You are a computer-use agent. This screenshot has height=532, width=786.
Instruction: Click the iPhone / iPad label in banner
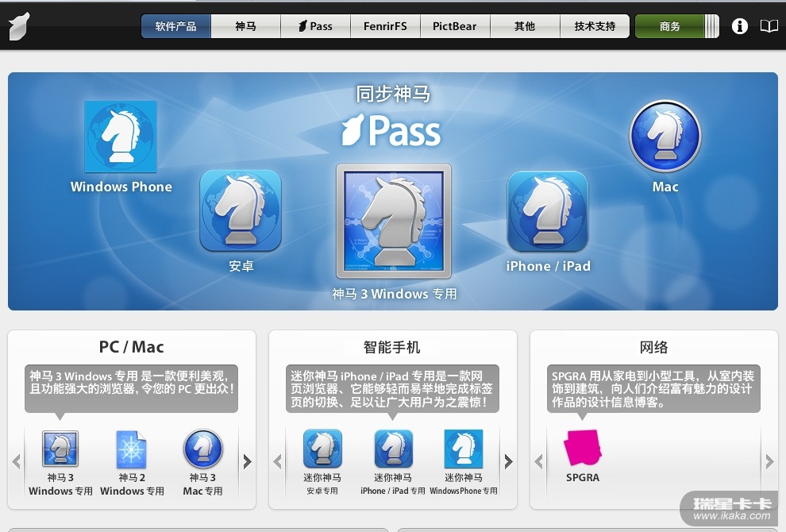(x=549, y=266)
